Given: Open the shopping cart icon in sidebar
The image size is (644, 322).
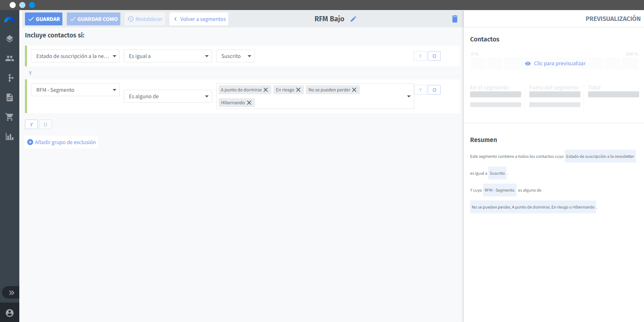Looking at the screenshot, I should [10, 117].
